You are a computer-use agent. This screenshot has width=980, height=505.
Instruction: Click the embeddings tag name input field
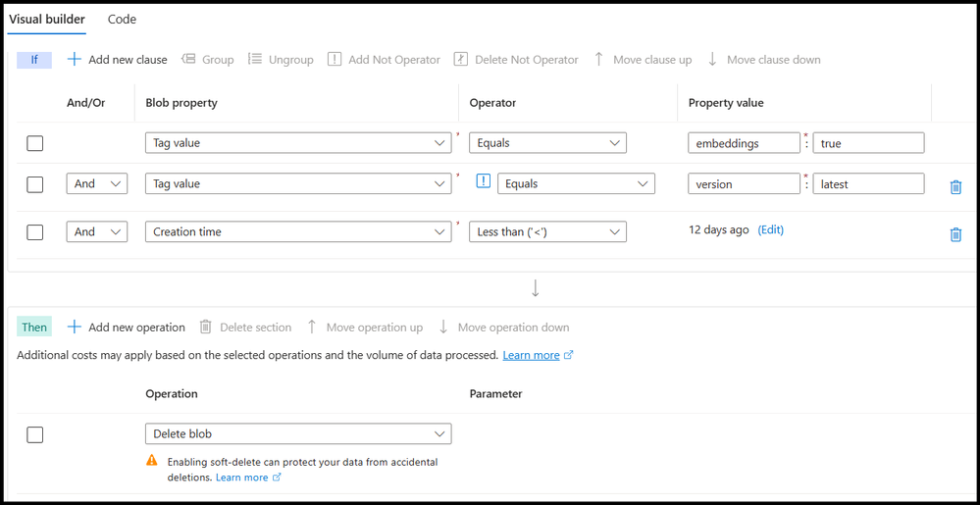pos(744,143)
